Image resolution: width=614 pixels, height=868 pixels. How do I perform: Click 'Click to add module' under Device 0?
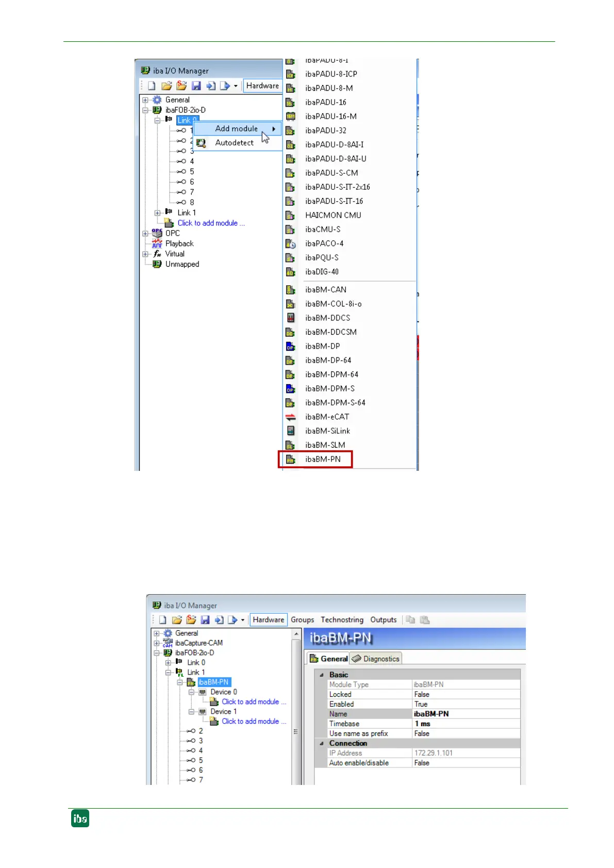tap(254, 702)
